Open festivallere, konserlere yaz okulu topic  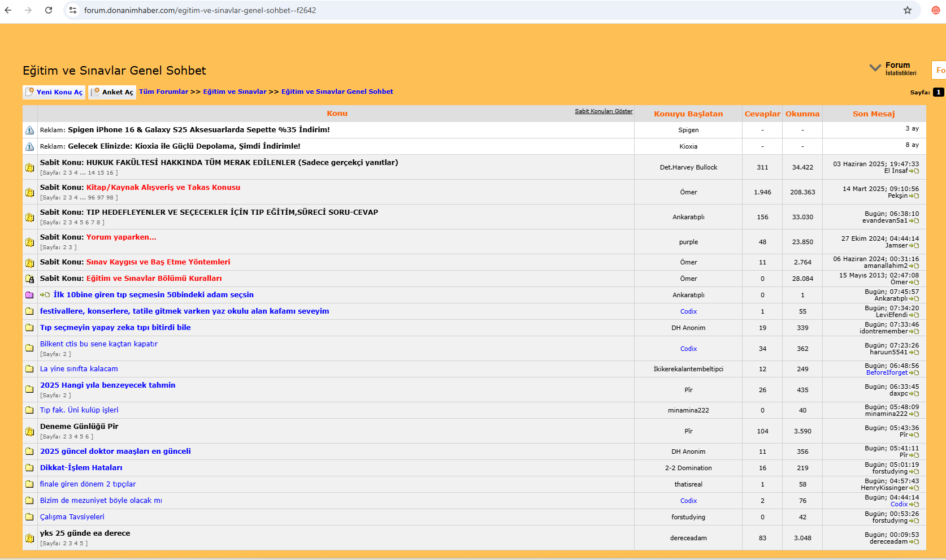184,311
